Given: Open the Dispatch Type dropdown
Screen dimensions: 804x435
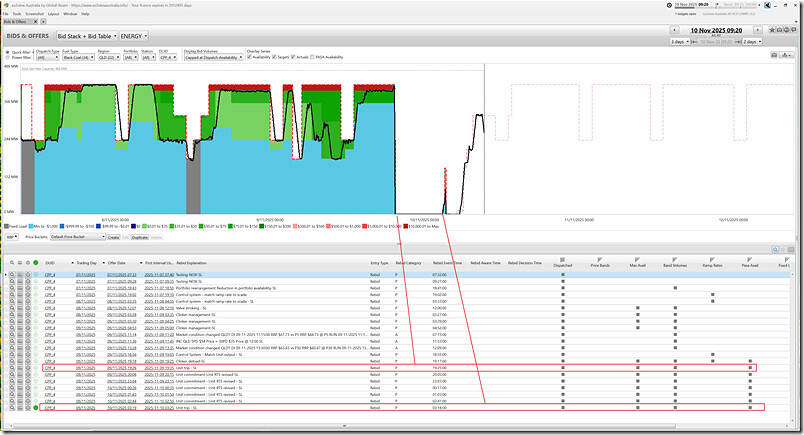Looking at the screenshot, I should pyautogui.click(x=47, y=57).
